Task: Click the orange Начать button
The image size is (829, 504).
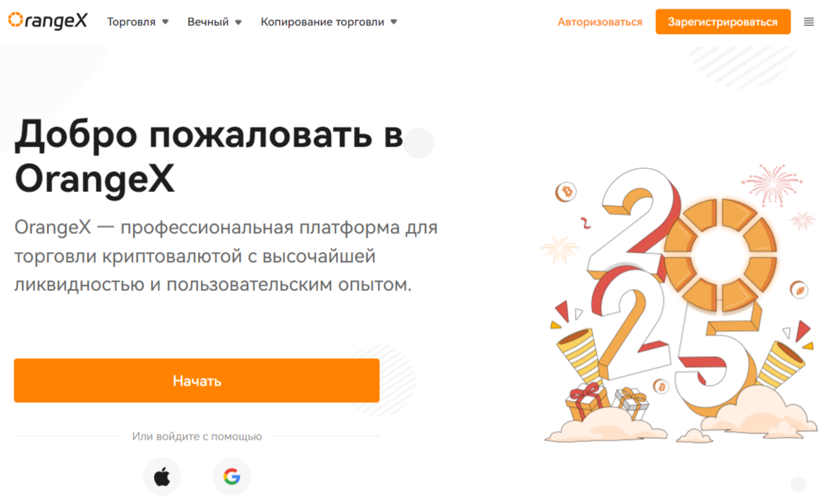Action: [197, 381]
